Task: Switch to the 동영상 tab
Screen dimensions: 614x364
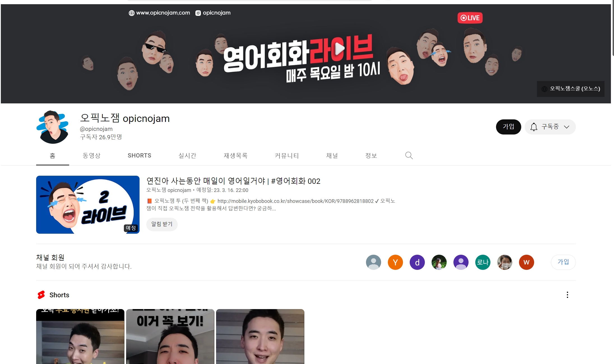Action: point(92,156)
